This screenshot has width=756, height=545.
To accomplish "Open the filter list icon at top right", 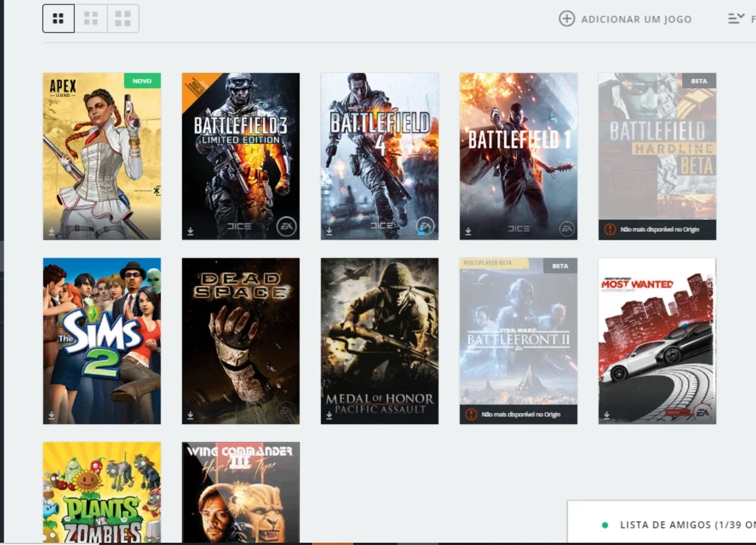I will [x=736, y=19].
